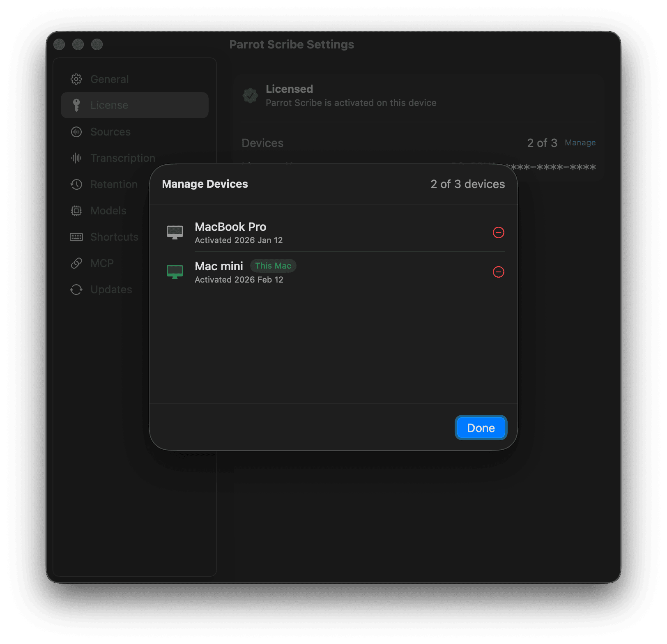Select the General settings gear icon
This screenshot has width=667, height=644.
76,79
